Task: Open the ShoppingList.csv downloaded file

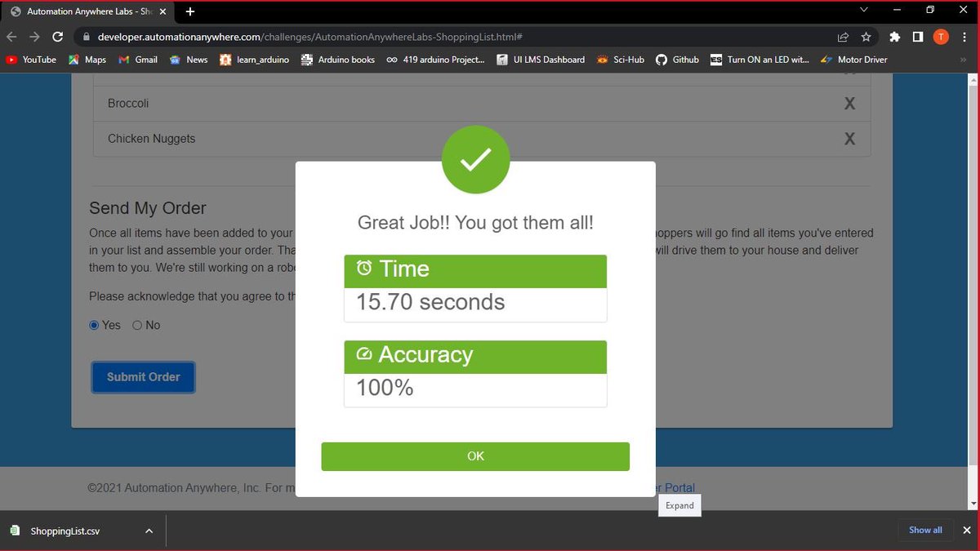Action: 65,531
